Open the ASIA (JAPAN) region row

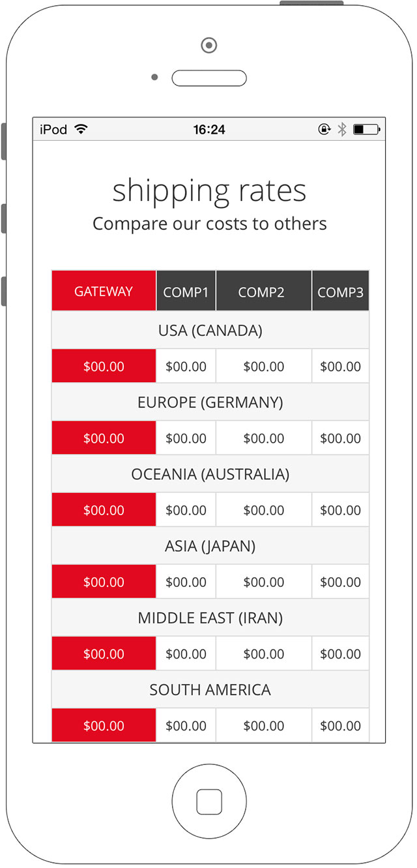[x=210, y=545]
